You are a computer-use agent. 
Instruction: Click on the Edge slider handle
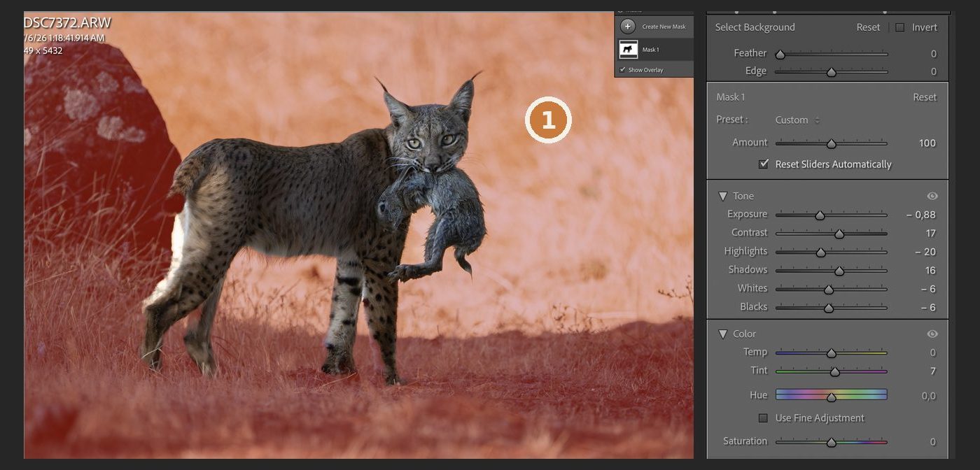[x=831, y=71]
